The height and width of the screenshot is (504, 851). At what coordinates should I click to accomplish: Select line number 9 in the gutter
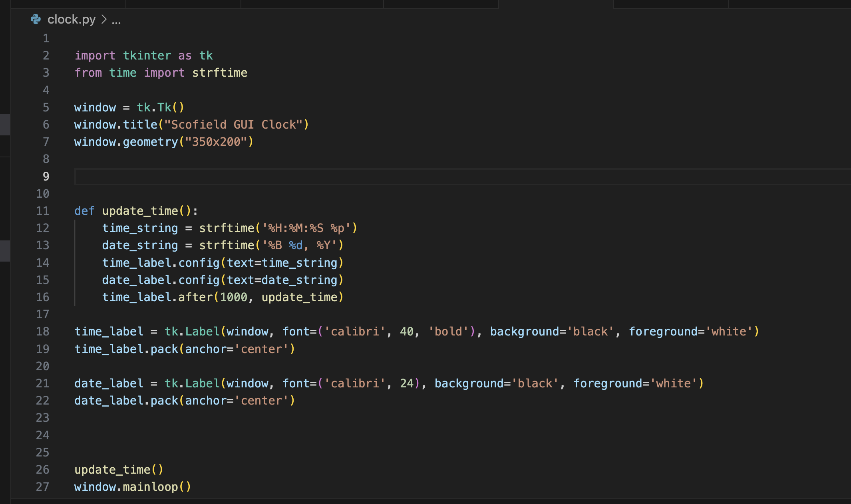point(46,176)
